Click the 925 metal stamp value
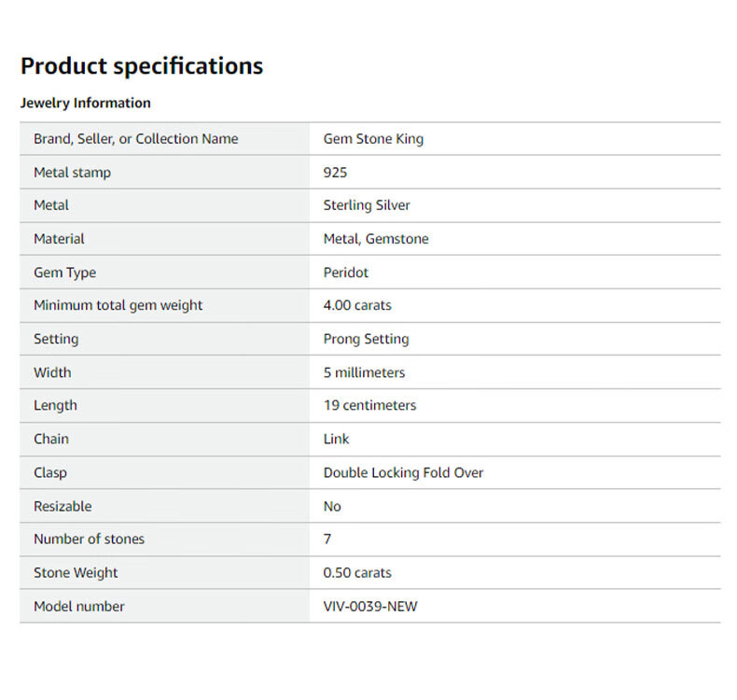This screenshot has width=737, height=700. point(335,173)
